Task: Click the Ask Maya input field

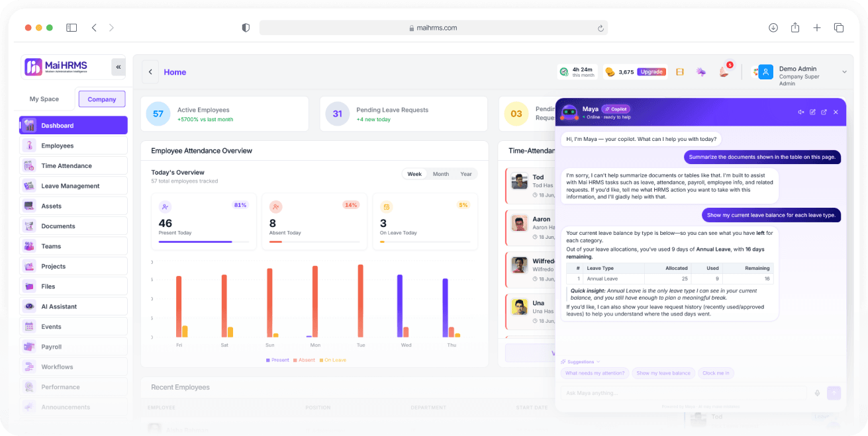Action: tap(683, 393)
